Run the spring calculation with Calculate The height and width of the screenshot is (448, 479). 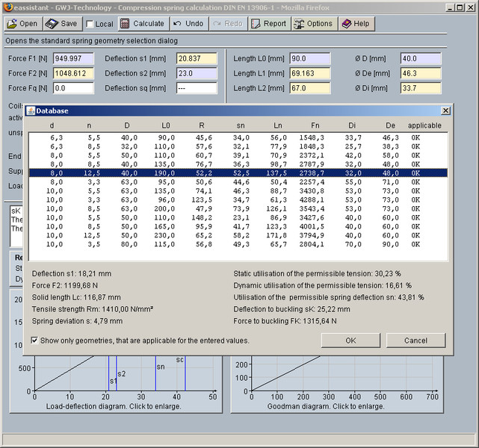click(142, 24)
